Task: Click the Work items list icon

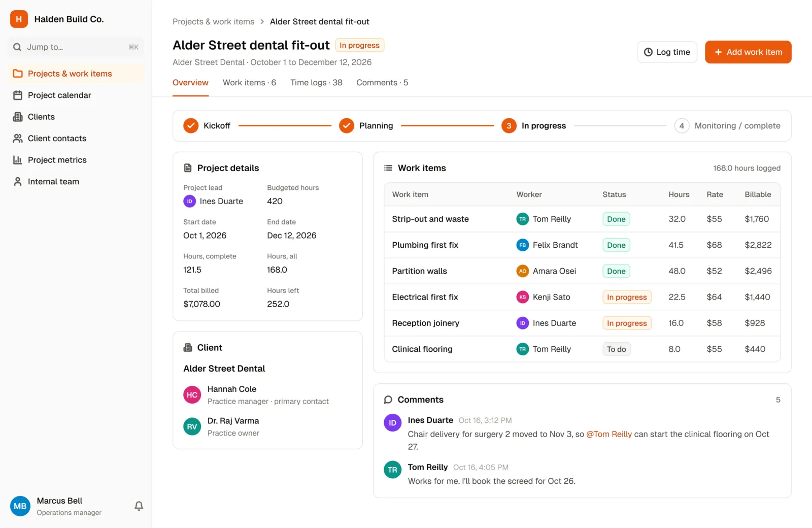Action: click(x=388, y=168)
